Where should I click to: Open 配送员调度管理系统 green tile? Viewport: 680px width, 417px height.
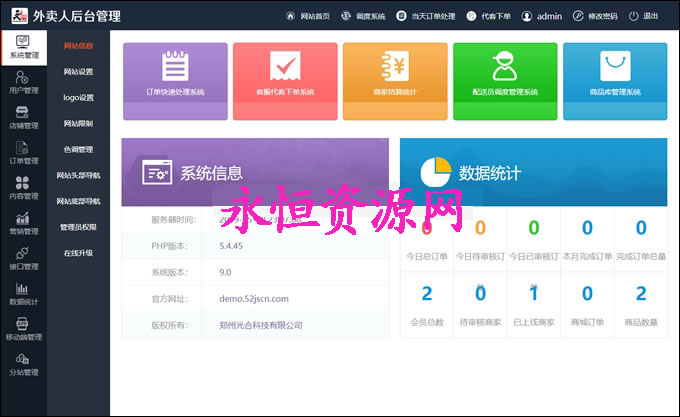tap(504, 71)
